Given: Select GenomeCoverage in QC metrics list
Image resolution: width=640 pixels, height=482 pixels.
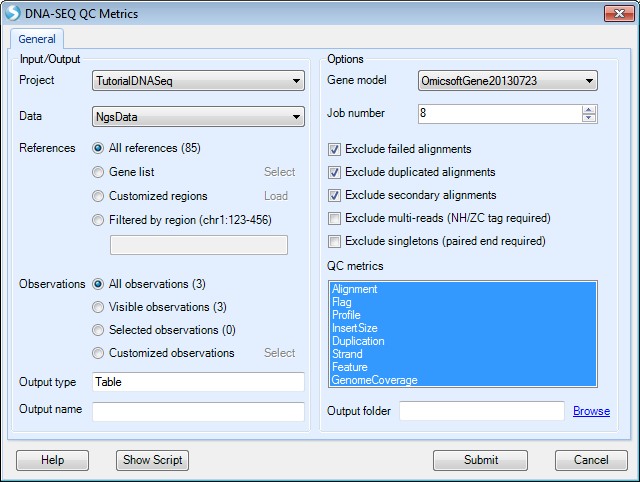Looking at the screenshot, I should tap(463, 380).
